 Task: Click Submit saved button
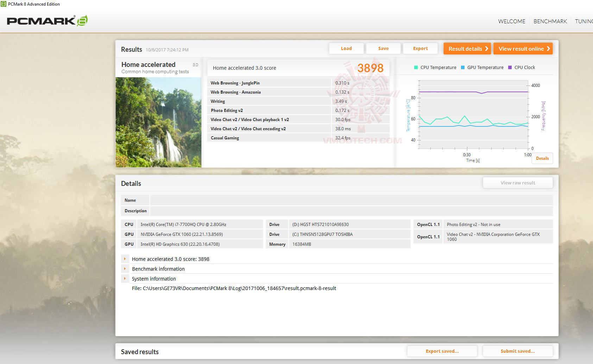click(518, 351)
